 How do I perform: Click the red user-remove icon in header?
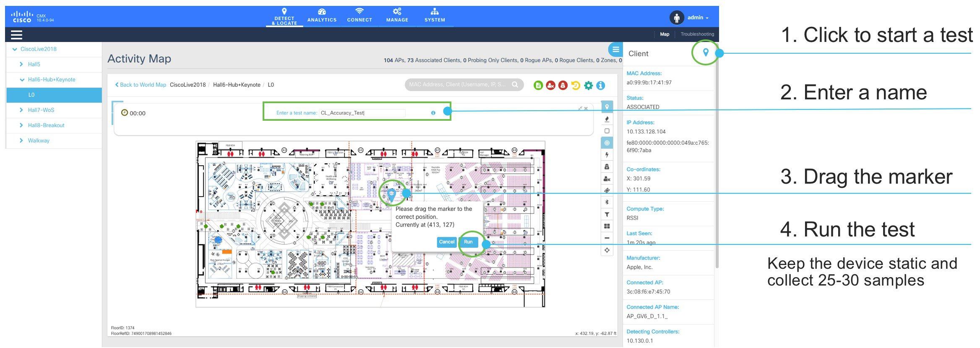(x=551, y=86)
